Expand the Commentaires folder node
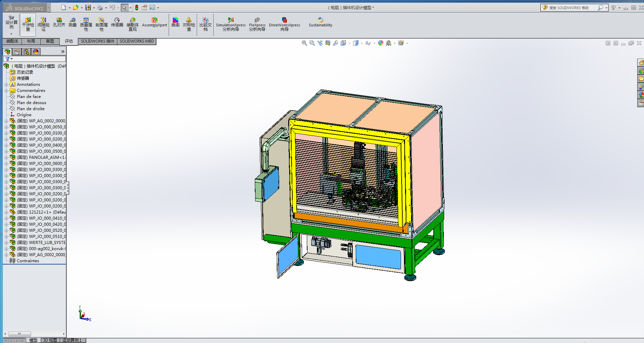644x343 pixels. pos(6,91)
